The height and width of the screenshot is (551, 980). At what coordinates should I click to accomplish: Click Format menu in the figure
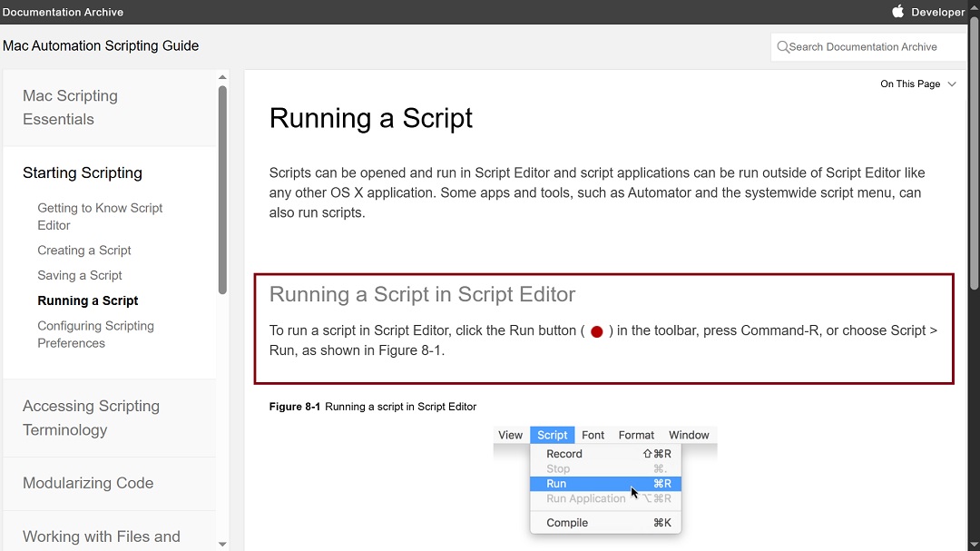(x=636, y=436)
